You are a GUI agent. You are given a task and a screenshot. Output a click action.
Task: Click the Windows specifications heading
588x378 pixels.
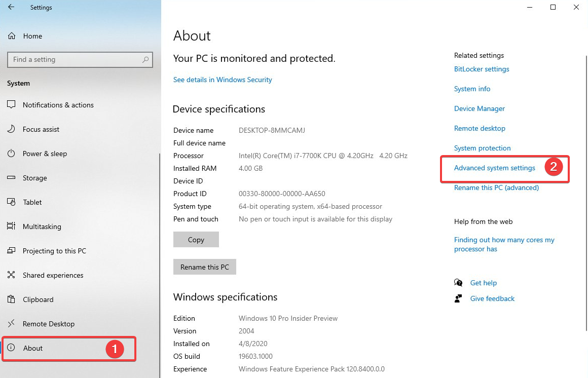click(x=226, y=297)
